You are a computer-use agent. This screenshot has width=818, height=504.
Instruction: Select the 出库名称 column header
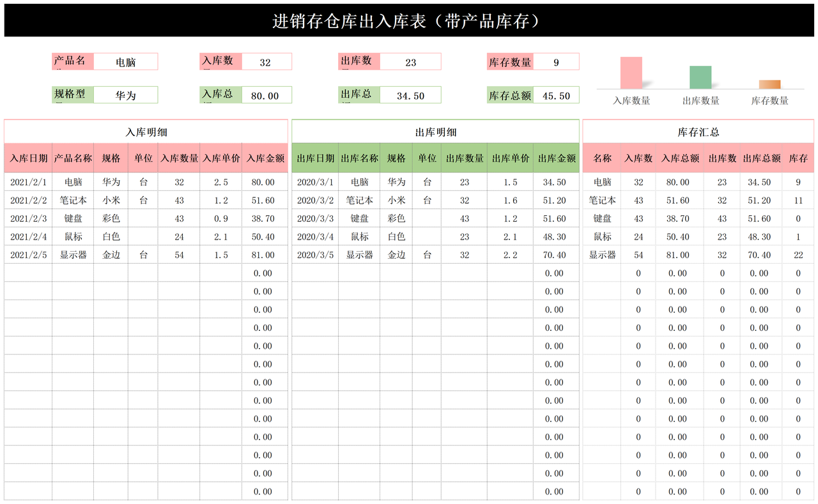359,158
